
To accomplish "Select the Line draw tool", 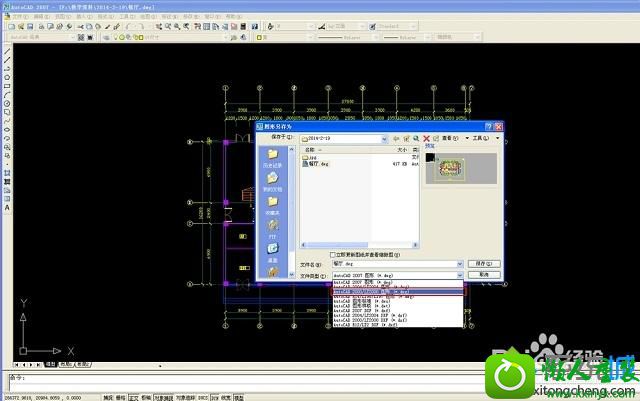I will tap(7, 51).
